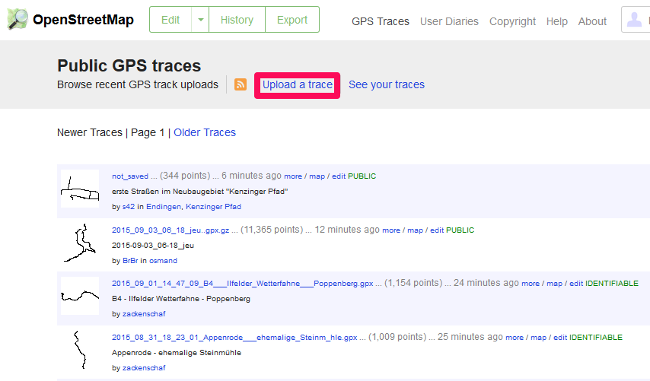650x381 pixels.
Task: Click 'map' on the 1,154 points trace
Action: pos(555,284)
